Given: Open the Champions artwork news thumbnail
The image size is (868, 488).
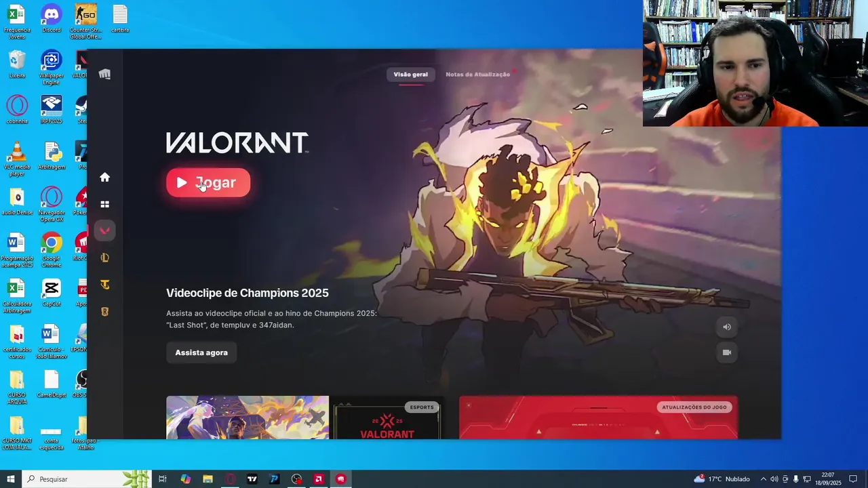Looking at the screenshot, I should (248, 418).
